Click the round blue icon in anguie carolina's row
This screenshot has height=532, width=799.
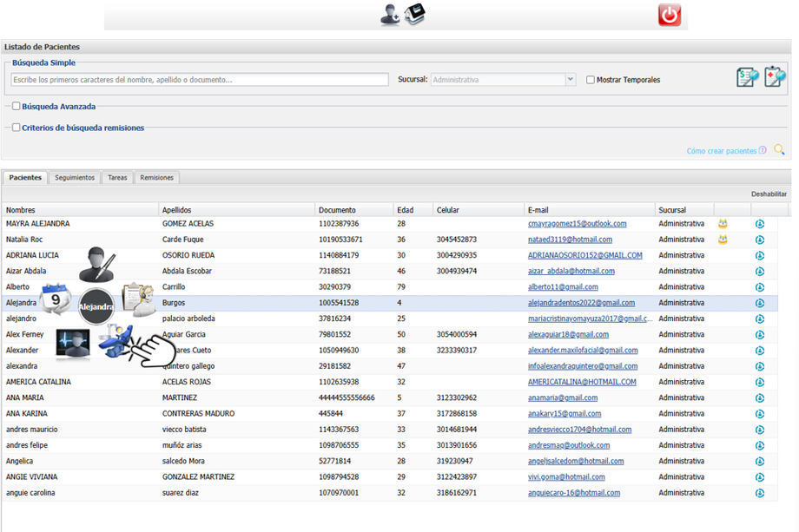click(x=760, y=493)
